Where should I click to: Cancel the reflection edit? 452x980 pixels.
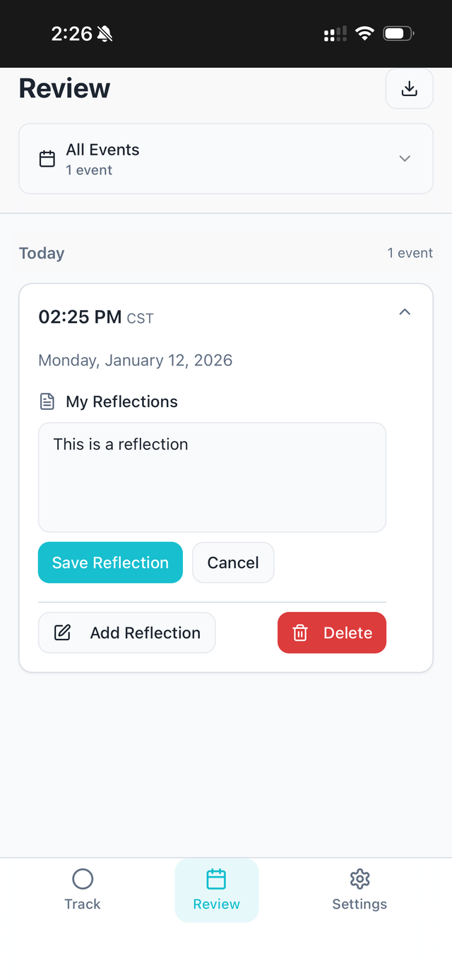[x=233, y=562]
